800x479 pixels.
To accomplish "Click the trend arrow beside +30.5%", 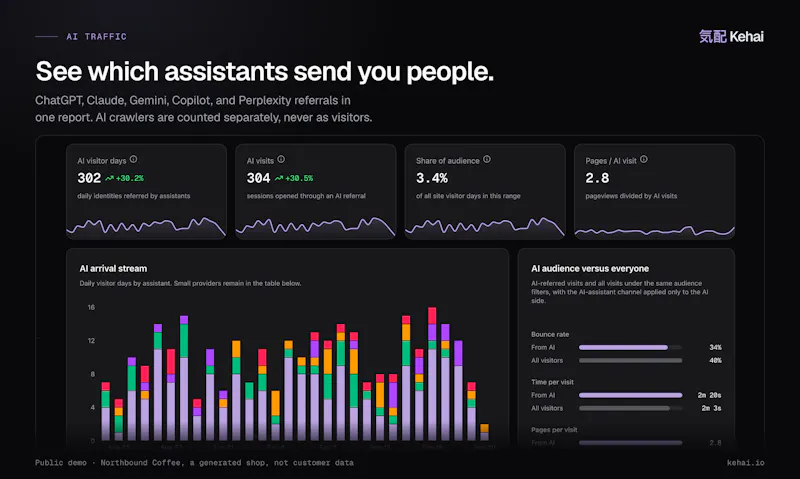I will point(279,178).
